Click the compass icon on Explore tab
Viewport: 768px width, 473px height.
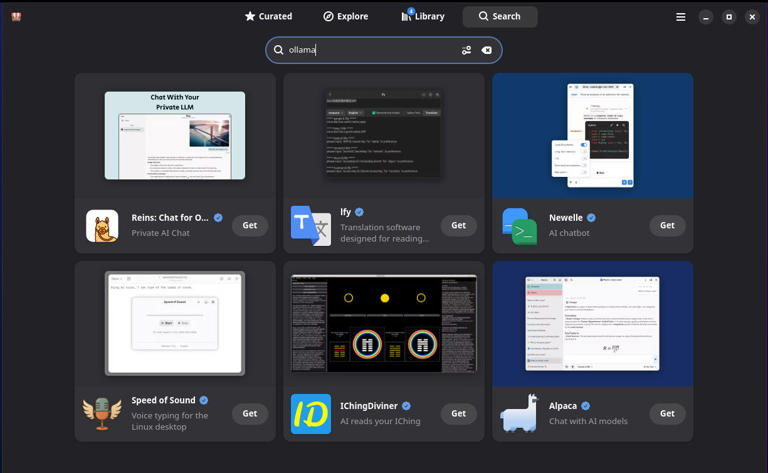click(x=328, y=16)
